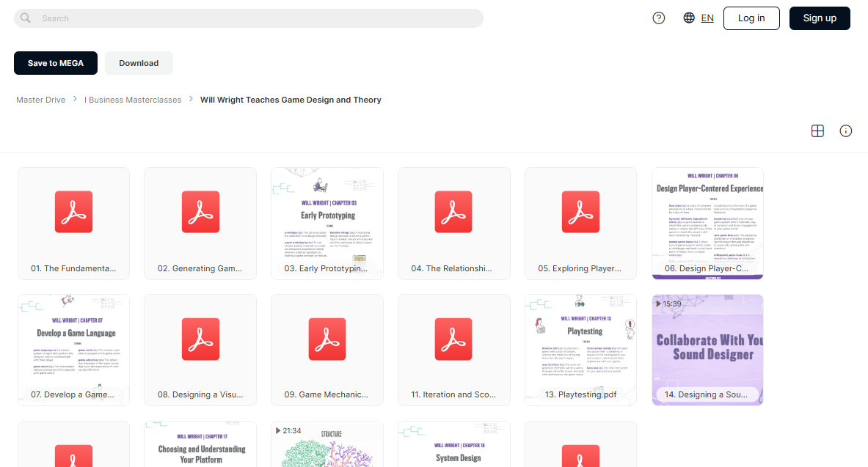The width and height of the screenshot is (868, 467).
Task: Open 13. Playtesting.pdf thumbnail
Action: pos(580,350)
